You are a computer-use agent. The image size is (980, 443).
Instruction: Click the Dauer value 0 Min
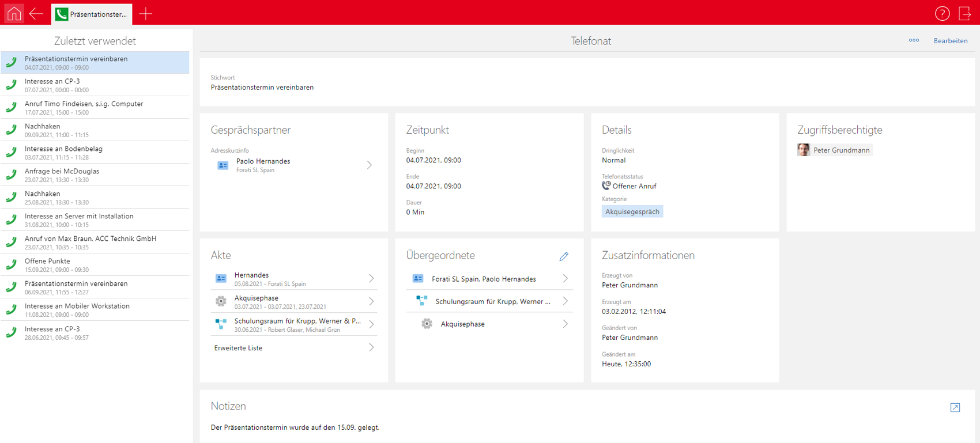click(x=415, y=212)
